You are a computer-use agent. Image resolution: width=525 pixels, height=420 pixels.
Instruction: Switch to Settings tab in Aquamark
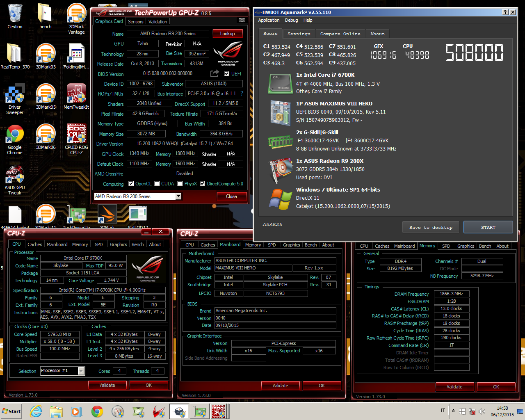point(299,34)
